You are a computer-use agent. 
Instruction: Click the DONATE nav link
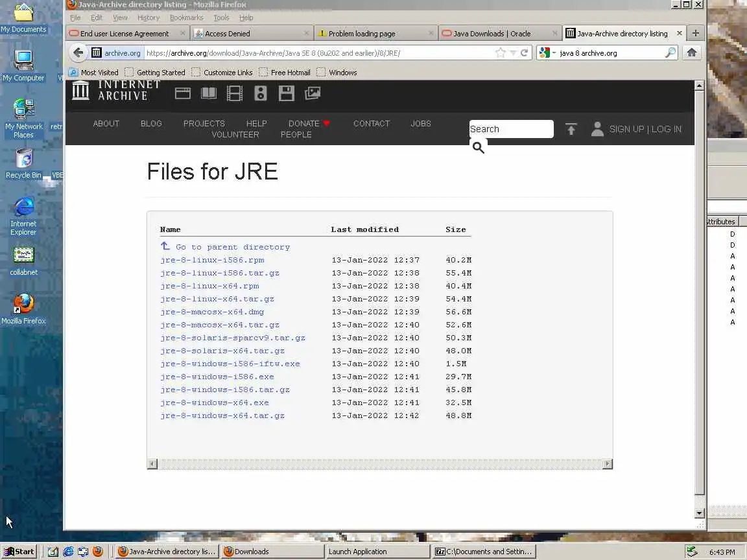point(309,123)
